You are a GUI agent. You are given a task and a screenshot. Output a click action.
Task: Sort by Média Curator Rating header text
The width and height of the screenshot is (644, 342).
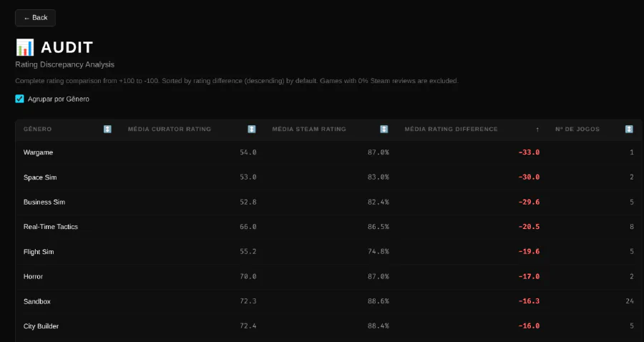[x=170, y=130]
